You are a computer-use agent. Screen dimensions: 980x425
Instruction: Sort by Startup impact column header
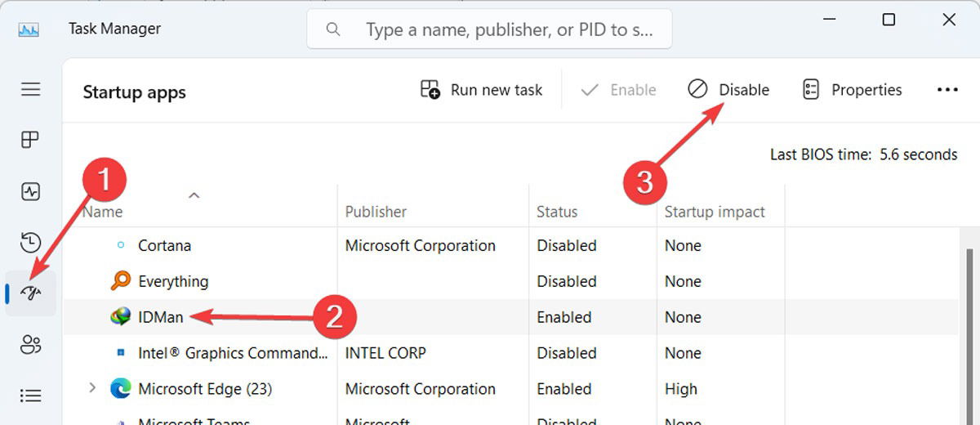(715, 212)
